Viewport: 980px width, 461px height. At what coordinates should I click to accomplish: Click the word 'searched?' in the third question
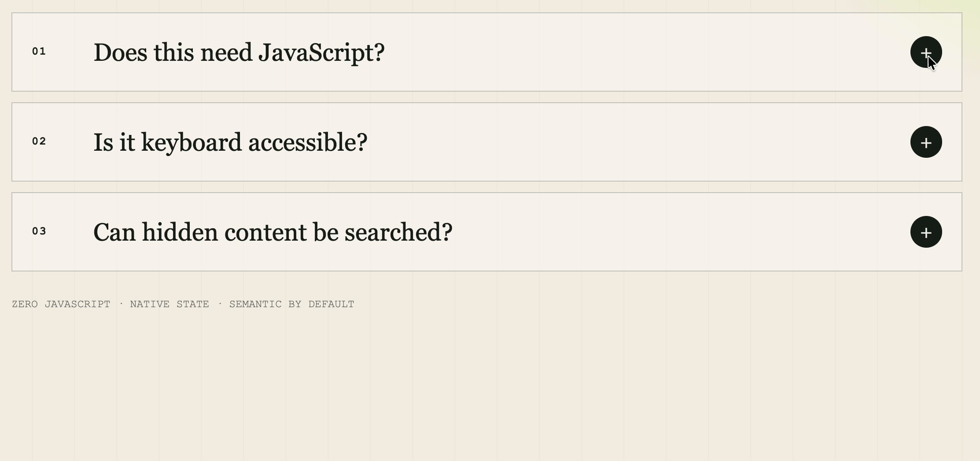click(x=398, y=232)
